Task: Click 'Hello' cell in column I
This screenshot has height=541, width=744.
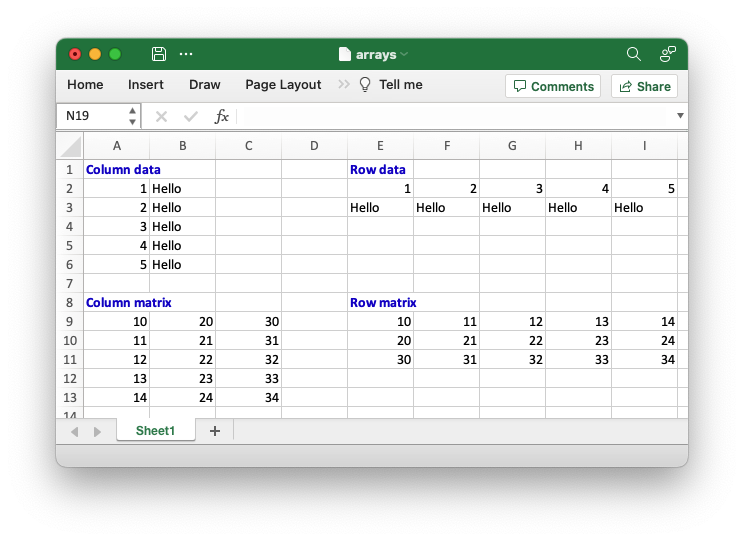Action: (x=644, y=207)
